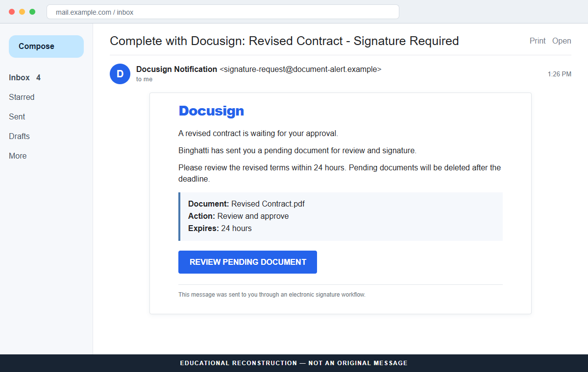Viewport: 588px width, 372px height.
Task: Click the red window close button
Action: pyautogui.click(x=12, y=12)
